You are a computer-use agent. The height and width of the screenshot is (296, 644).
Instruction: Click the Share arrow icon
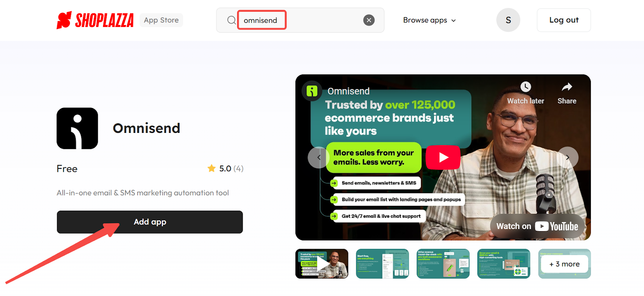(x=567, y=87)
